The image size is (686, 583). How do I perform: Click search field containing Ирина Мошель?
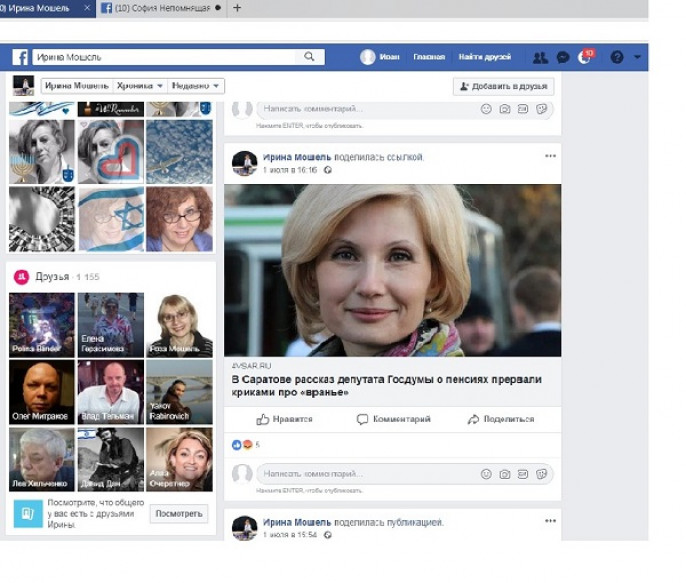(x=166, y=57)
